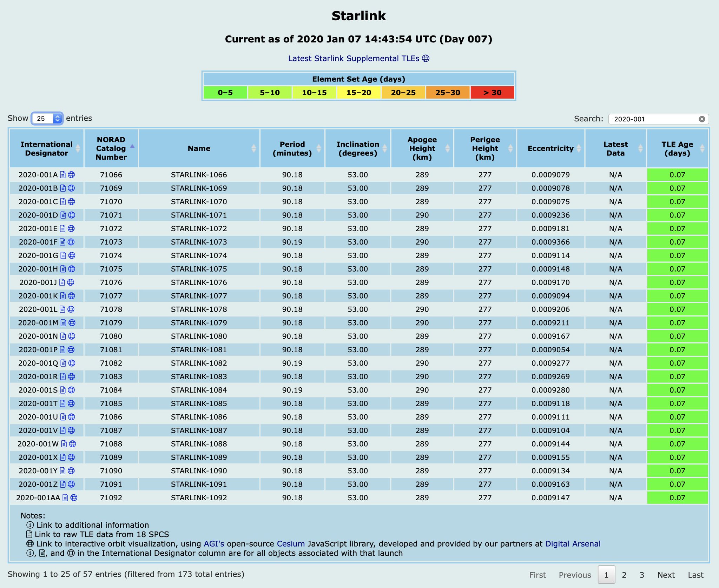Go to results page 2
Viewport: 719px width, 588px height.
coord(624,575)
